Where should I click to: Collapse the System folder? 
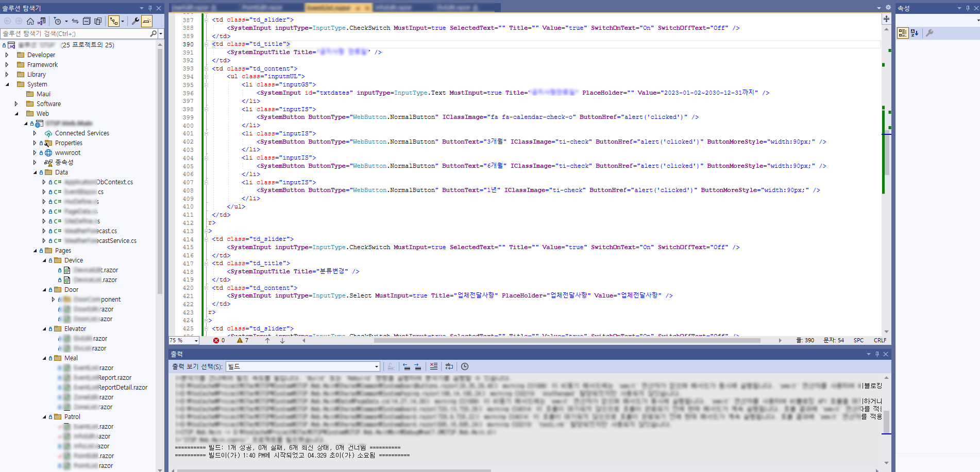tap(7, 84)
